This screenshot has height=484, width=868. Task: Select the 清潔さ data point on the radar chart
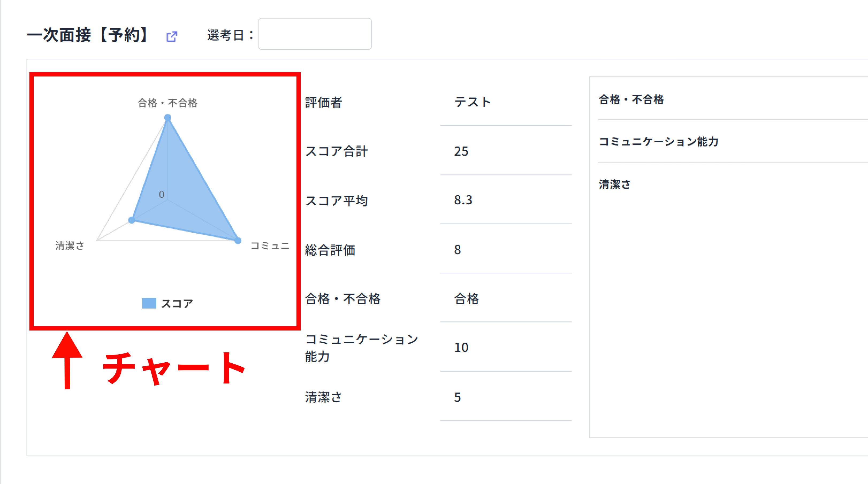pyautogui.click(x=131, y=220)
